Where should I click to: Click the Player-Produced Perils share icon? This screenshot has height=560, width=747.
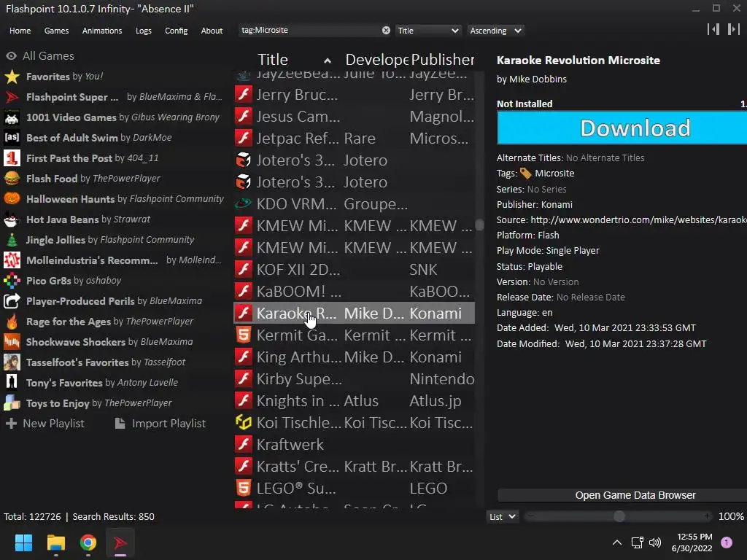pyautogui.click(x=12, y=301)
